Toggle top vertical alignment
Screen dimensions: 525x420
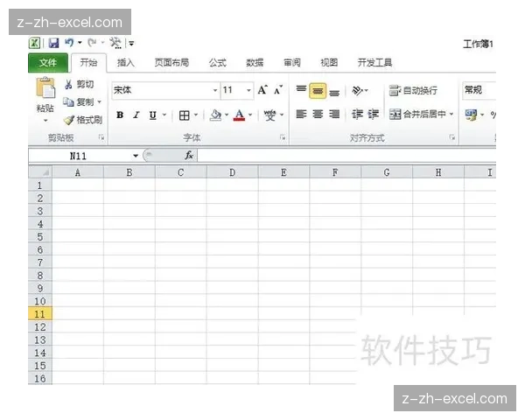click(x=301, y=90)
